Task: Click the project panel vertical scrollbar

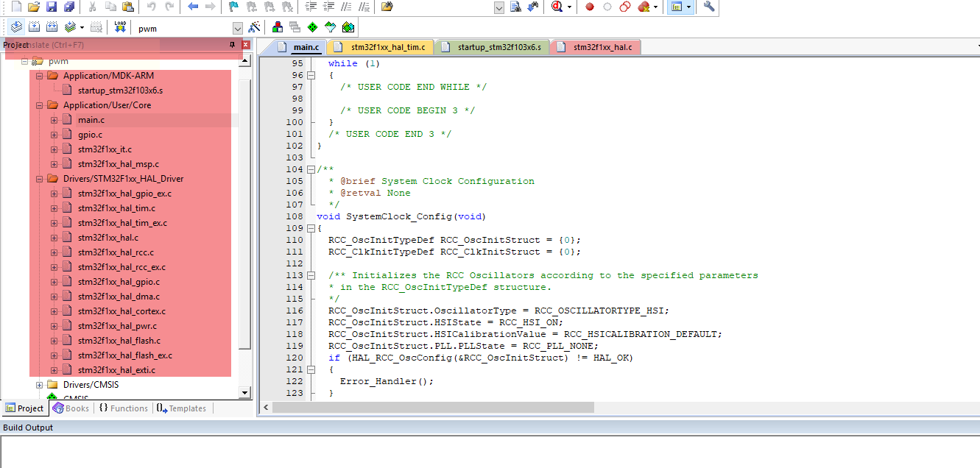Action: [246, 213]
